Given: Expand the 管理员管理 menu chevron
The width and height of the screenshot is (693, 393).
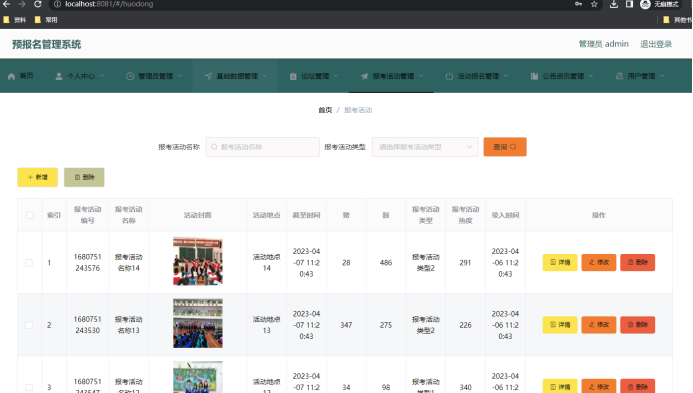Looking at the screenshot, I should [x=180, y=76].
